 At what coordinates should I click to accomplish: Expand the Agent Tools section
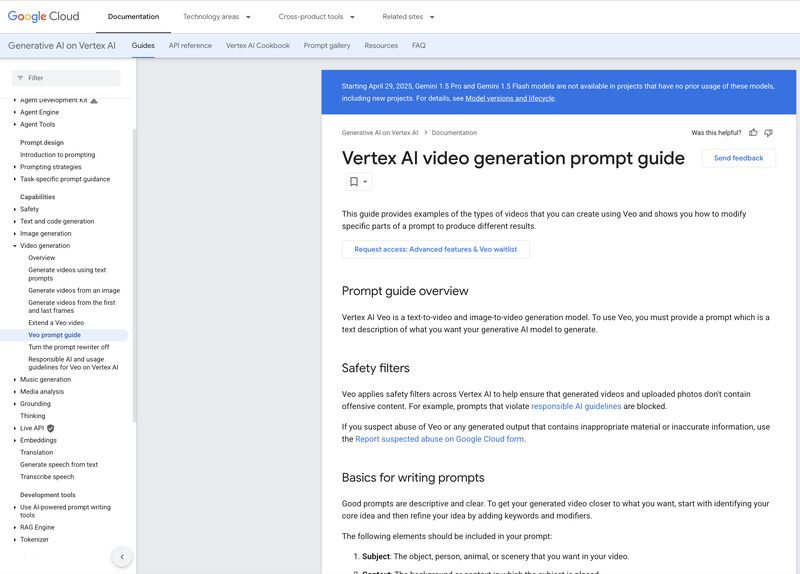[x=15, y=124]
